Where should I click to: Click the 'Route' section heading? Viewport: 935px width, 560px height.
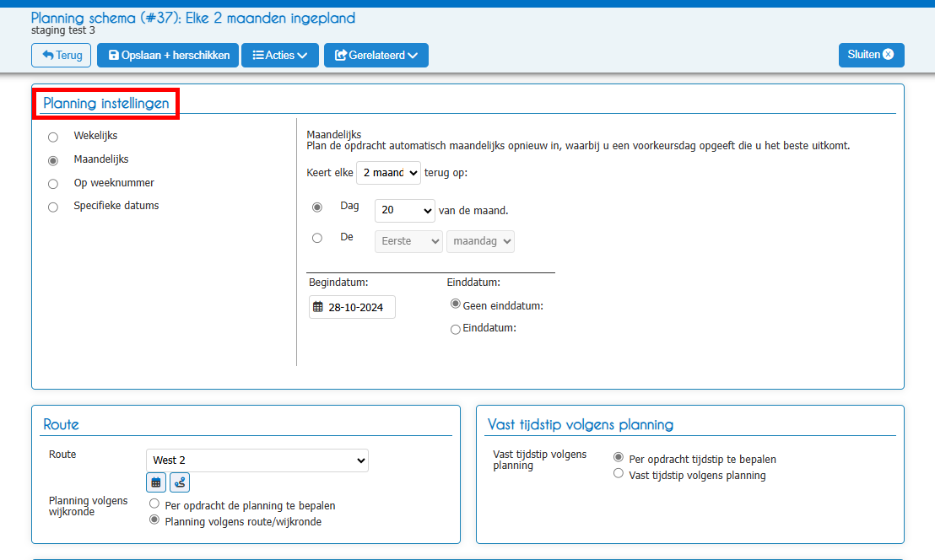coord(61,424)
